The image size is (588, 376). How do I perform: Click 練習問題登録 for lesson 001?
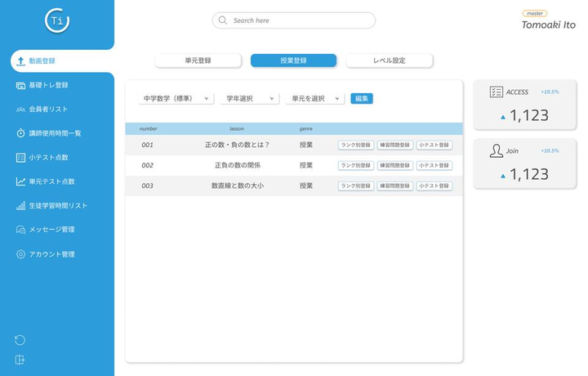(x=395, y=145)
